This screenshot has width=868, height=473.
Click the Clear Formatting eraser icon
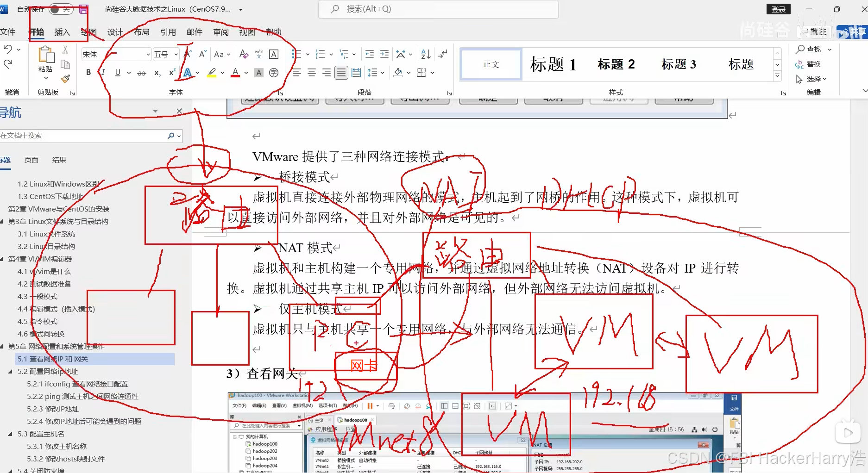(x=244, y=54)
